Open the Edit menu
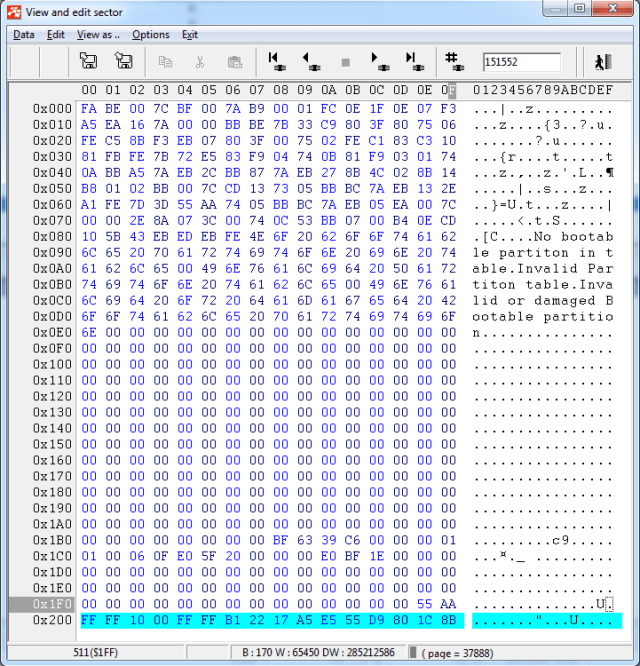Image resolution: width=640 pixels, height=666 pixels. click(x=56, y=34)
